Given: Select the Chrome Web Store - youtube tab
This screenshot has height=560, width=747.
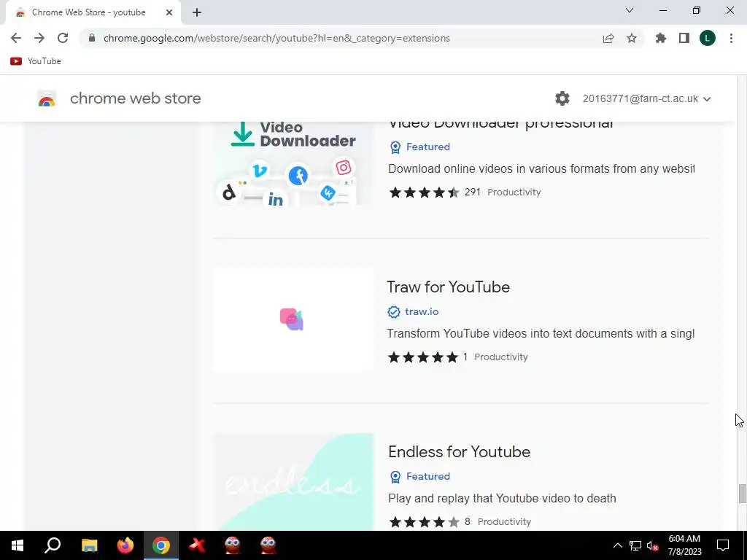Looking at the screenshot, I should pos(93,12).
